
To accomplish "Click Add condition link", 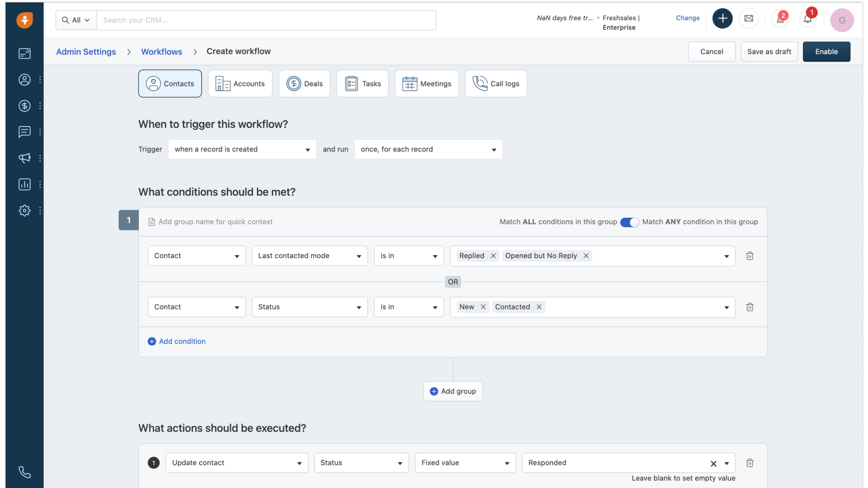I will coord(177,341).
